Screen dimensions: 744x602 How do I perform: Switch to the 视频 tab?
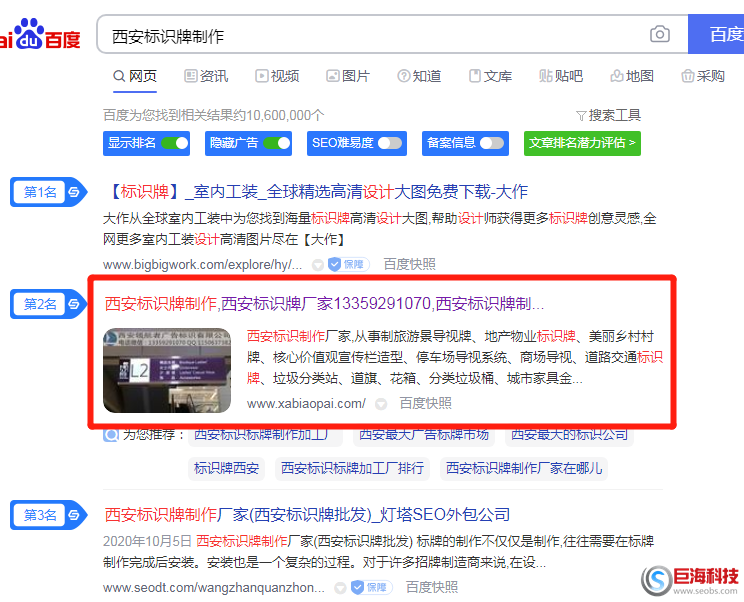(x=277, y=76)
